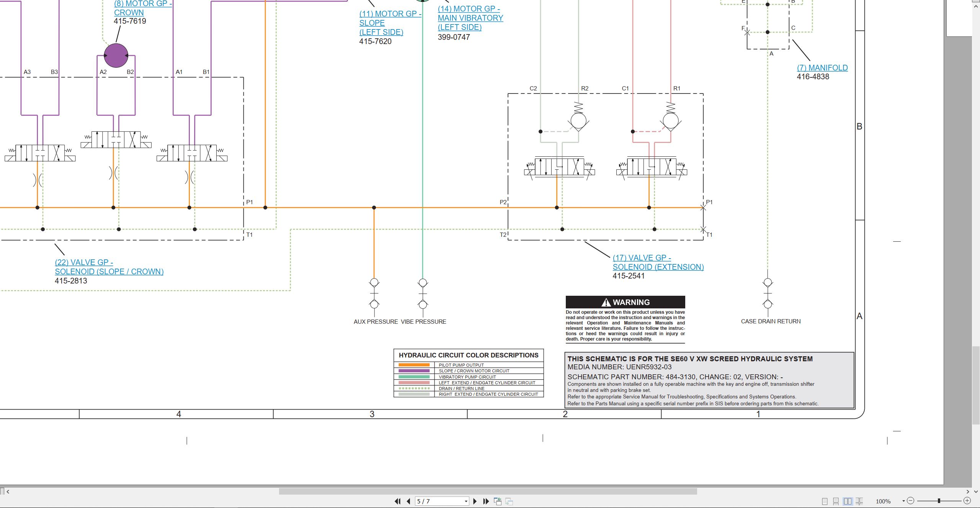
Task: Click the part number 415-7619
Action: pyautogui.click(x=130, y=21)
